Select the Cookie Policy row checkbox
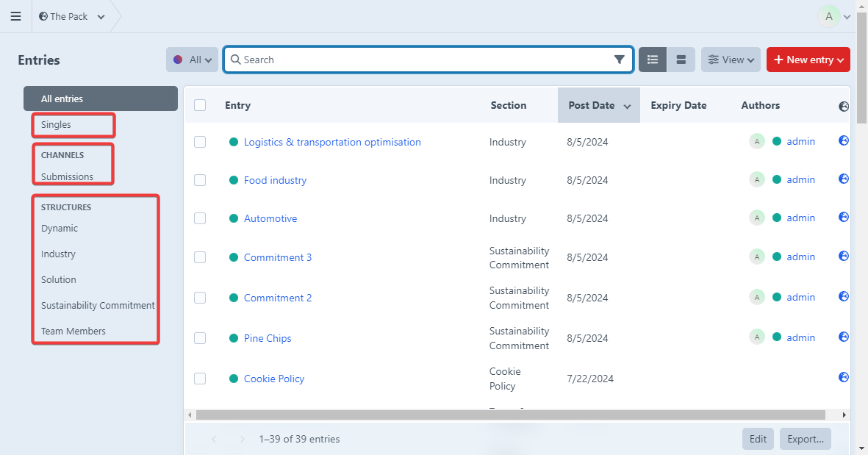The image size is (868, 455). click(x=200, y=379)
